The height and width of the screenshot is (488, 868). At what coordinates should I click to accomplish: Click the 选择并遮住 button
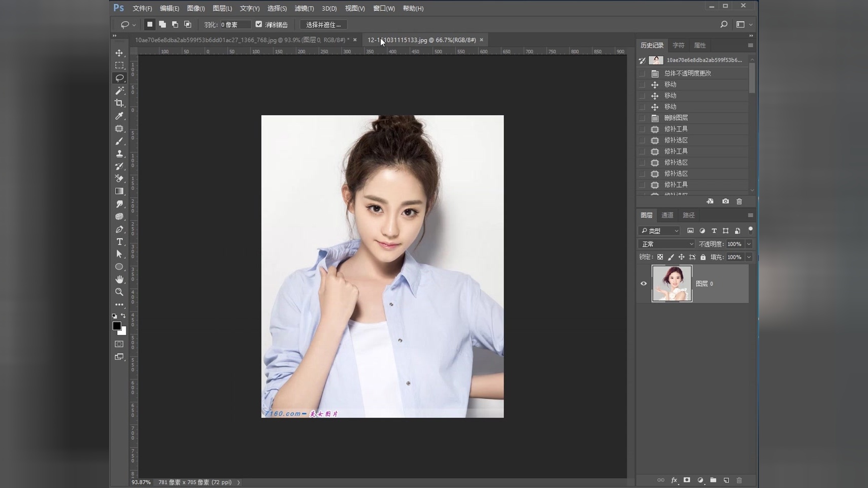pos(323,24)
